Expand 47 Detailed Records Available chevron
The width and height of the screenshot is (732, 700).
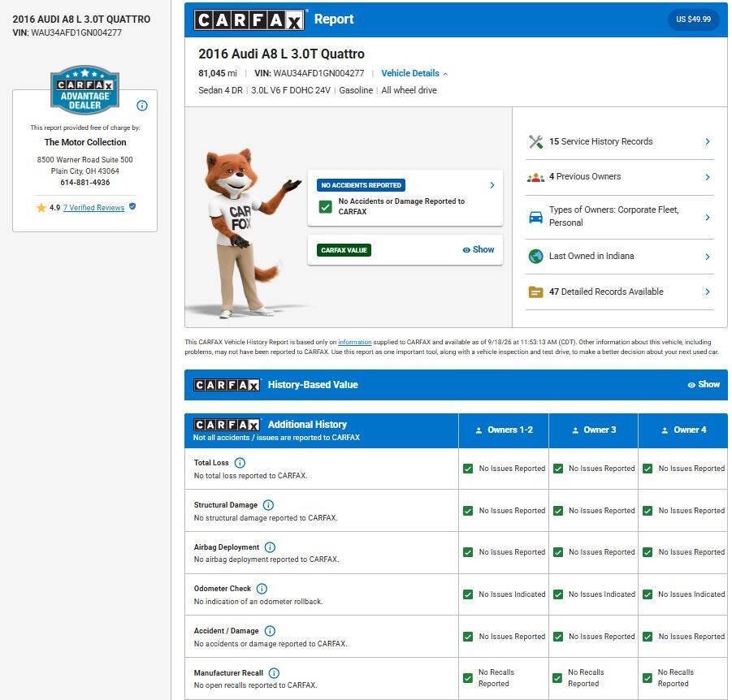pos(708,292)
